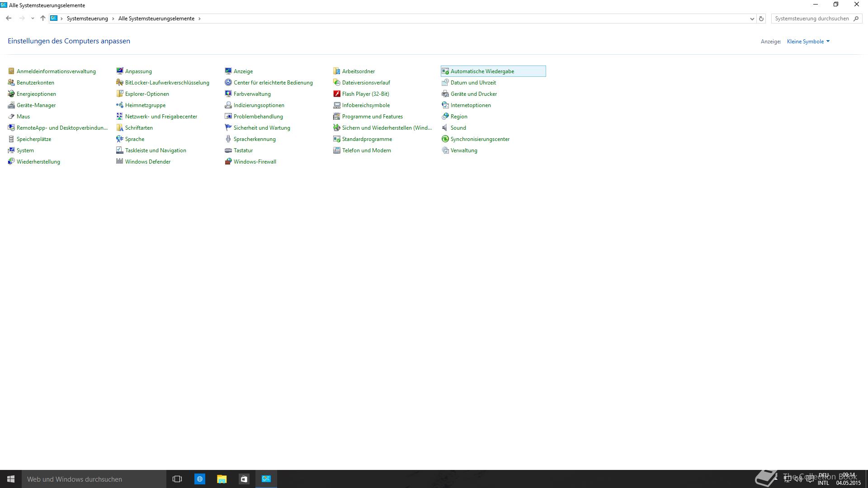Image resolution: width=868 pixels, height=488 pixels.
Task: Go back with the back arrow
Action: [9, 19]
